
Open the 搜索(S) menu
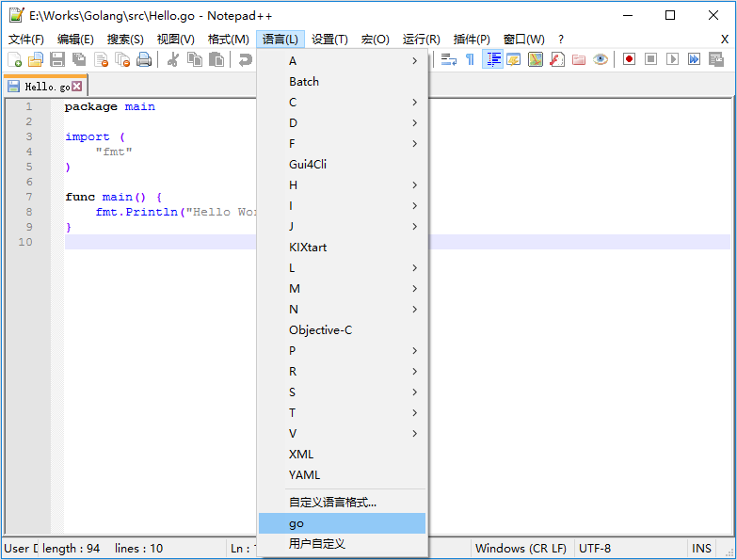(x=125, y=39)
